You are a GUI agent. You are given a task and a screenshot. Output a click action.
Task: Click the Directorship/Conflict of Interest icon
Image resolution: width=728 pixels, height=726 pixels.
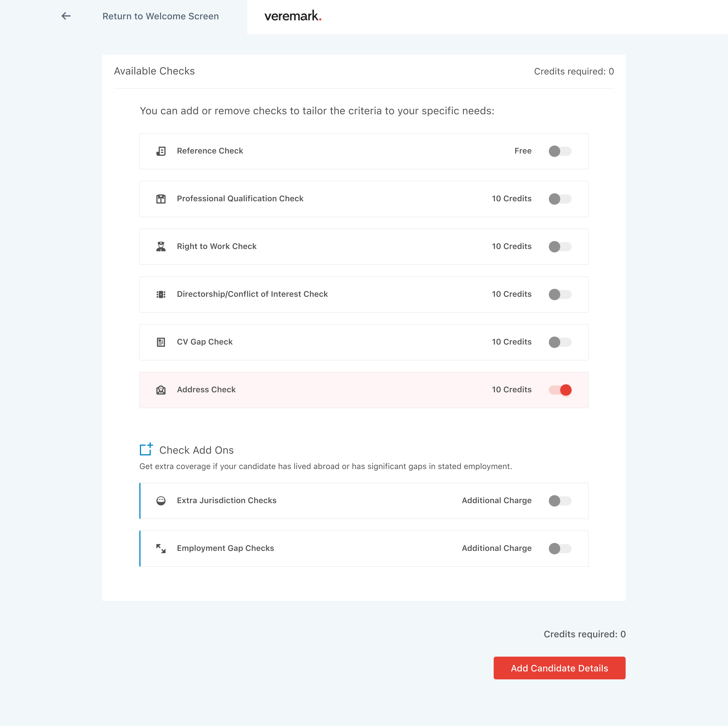coord(161,294)
